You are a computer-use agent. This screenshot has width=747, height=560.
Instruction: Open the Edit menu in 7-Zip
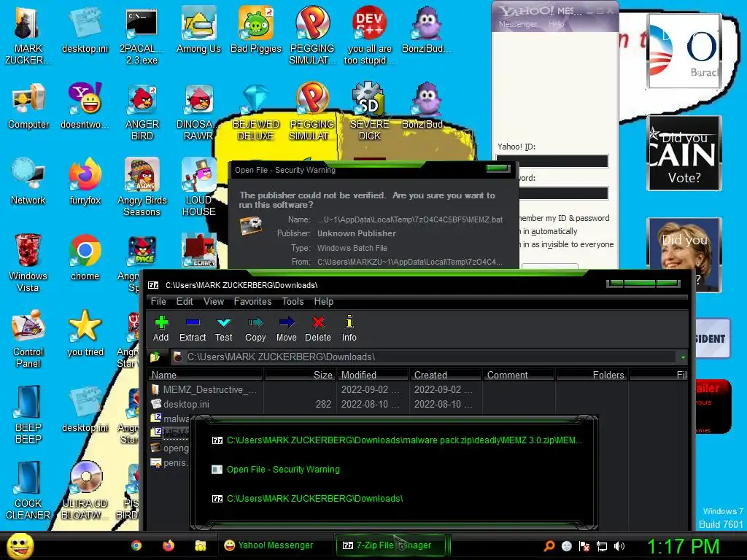tap(185, 301)
